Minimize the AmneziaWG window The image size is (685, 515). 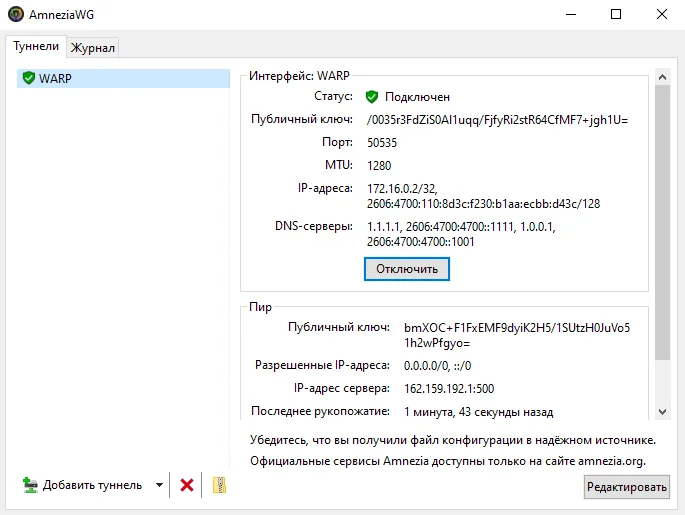tap(571, 14)
